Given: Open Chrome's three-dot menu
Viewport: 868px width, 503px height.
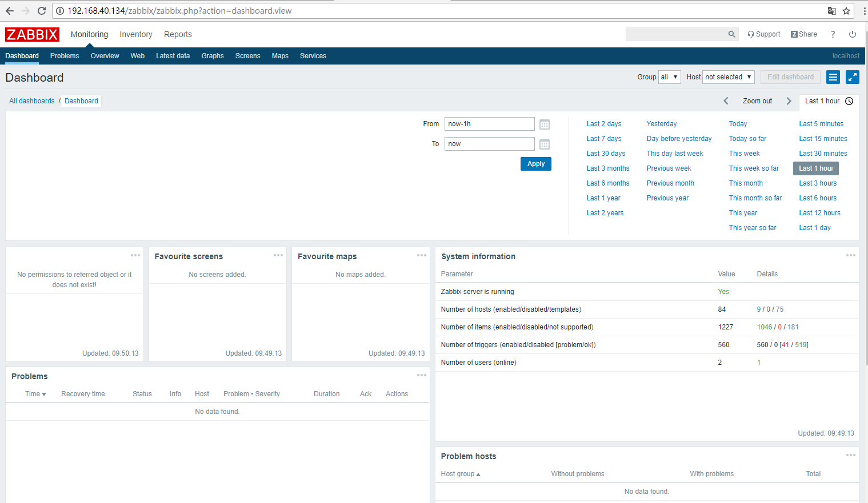Looking at the screenshot, I should coord(864,11).
